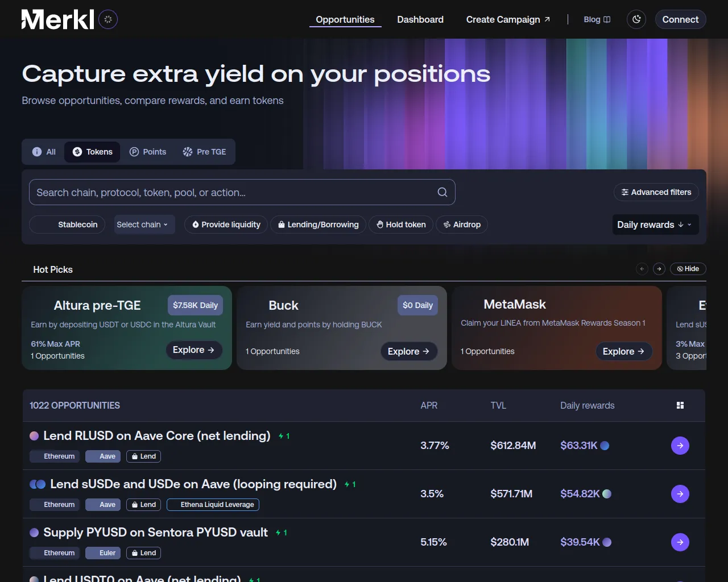This screenshot has height=582, width=728.
Task: Show next Hot Picks with right arrow
Action: coord(659,269)
